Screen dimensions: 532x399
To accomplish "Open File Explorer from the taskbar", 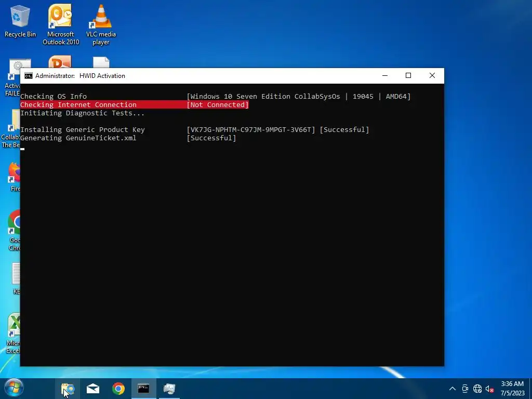I will 68,389.
